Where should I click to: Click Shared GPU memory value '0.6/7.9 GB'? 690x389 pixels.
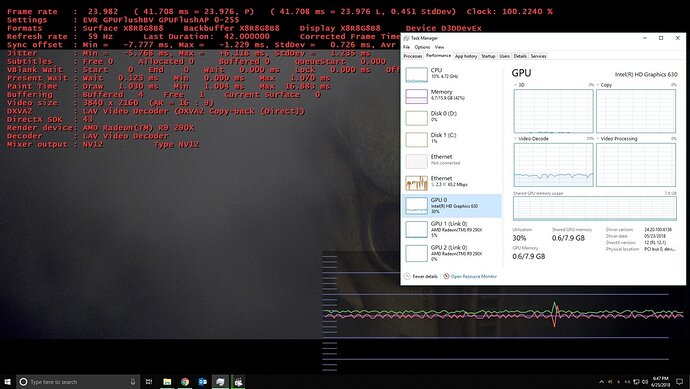(568, 238)
